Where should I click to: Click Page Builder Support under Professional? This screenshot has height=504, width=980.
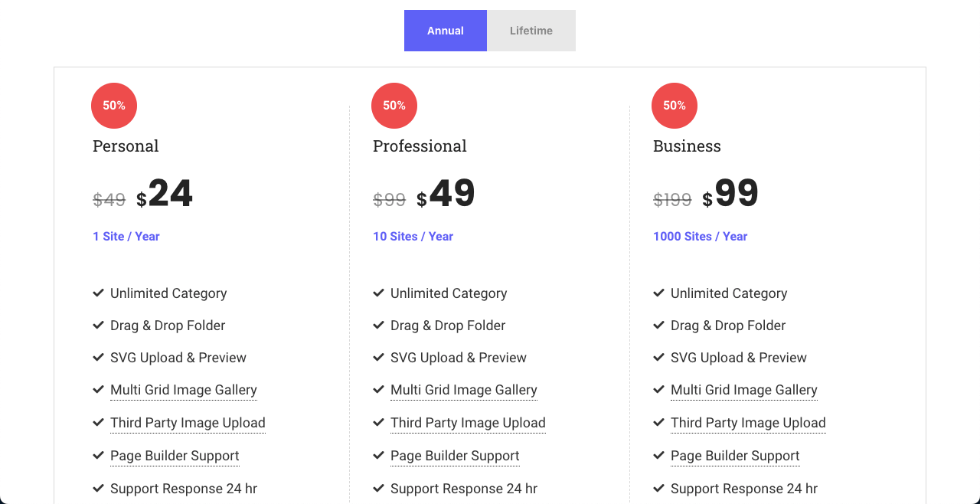[x=455, y=456]
